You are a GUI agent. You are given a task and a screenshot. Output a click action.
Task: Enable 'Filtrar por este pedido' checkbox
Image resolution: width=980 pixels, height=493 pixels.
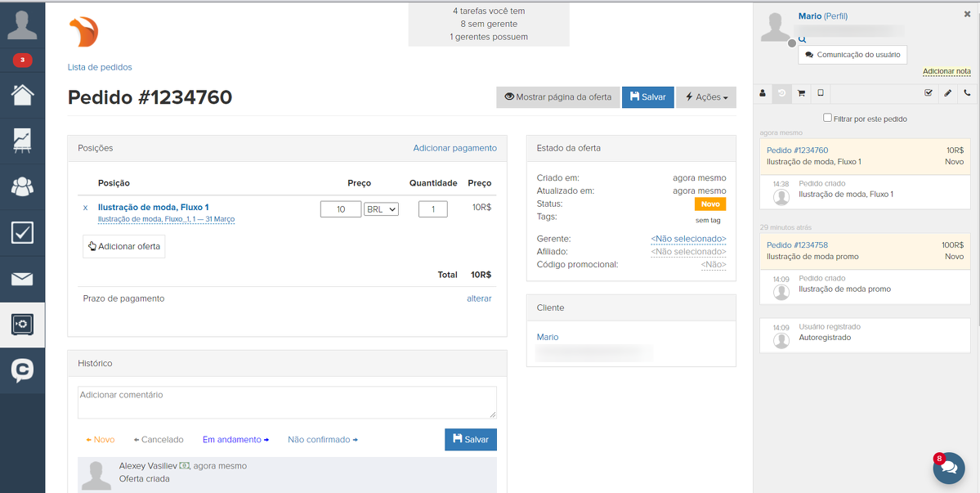tap(827, 118)
